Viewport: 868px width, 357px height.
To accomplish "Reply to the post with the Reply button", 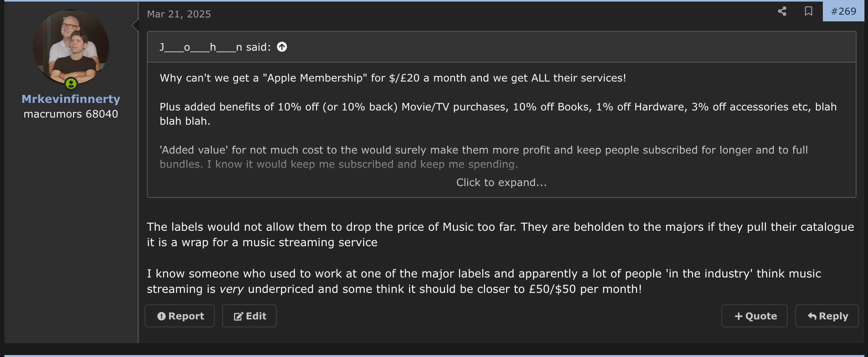I will pos(827,316).
